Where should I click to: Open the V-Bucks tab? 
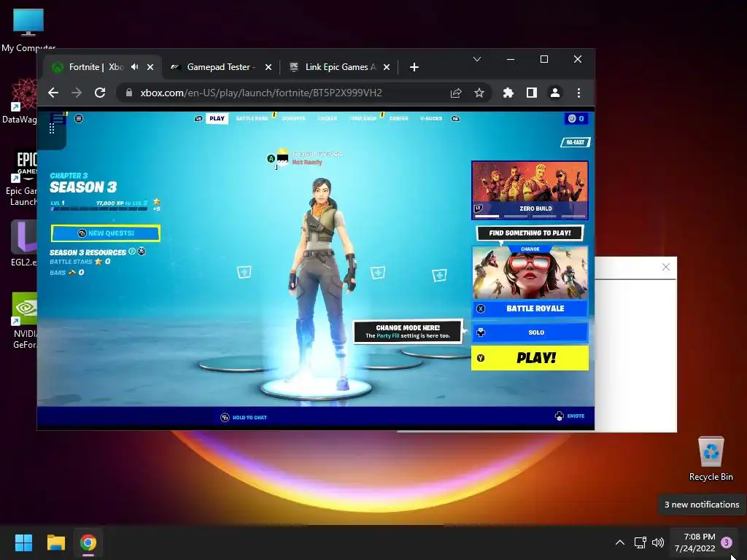431,119
